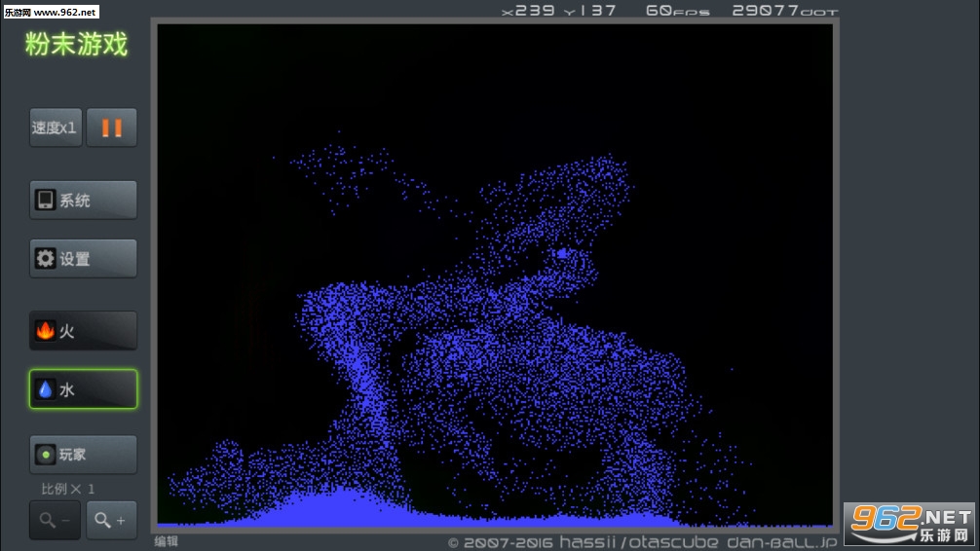
Task: Select the 水 water element
Action: coord(83,389)
